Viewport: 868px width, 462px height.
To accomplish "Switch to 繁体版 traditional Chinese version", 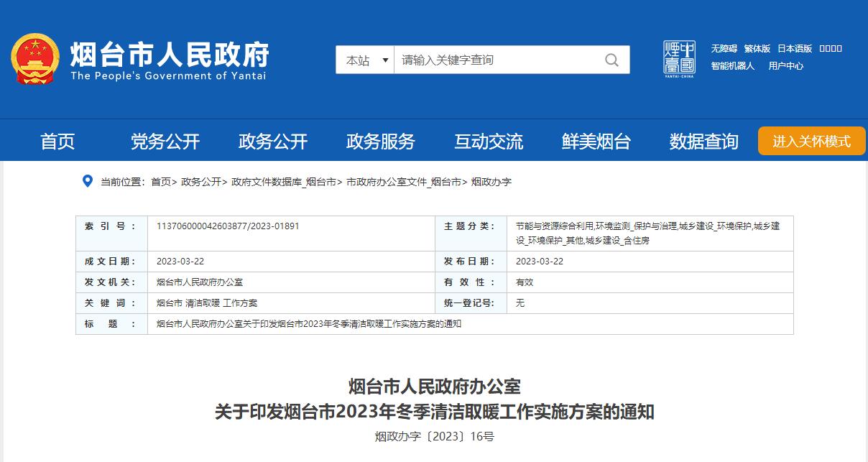I will [758, 48].
